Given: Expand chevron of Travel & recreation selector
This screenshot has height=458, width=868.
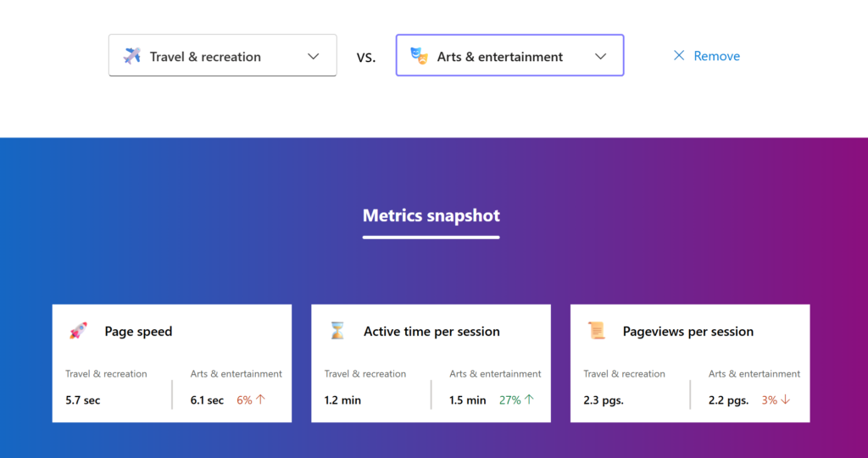Looking at the screenshot, I should 313,56.
